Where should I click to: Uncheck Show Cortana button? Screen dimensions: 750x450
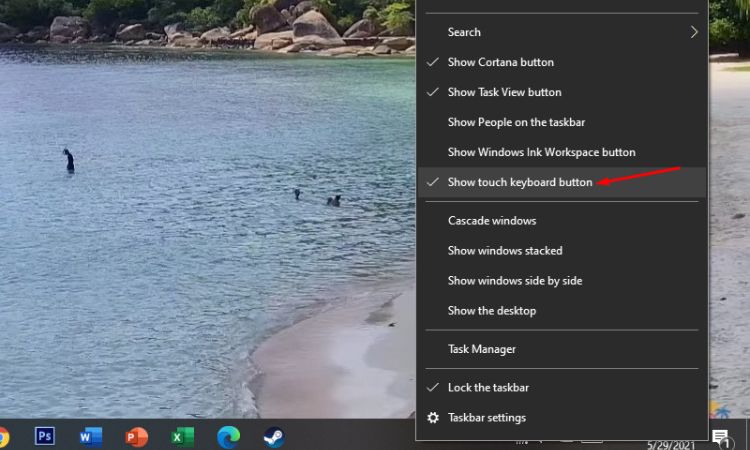pyautogui.click(x=500, y=62)
